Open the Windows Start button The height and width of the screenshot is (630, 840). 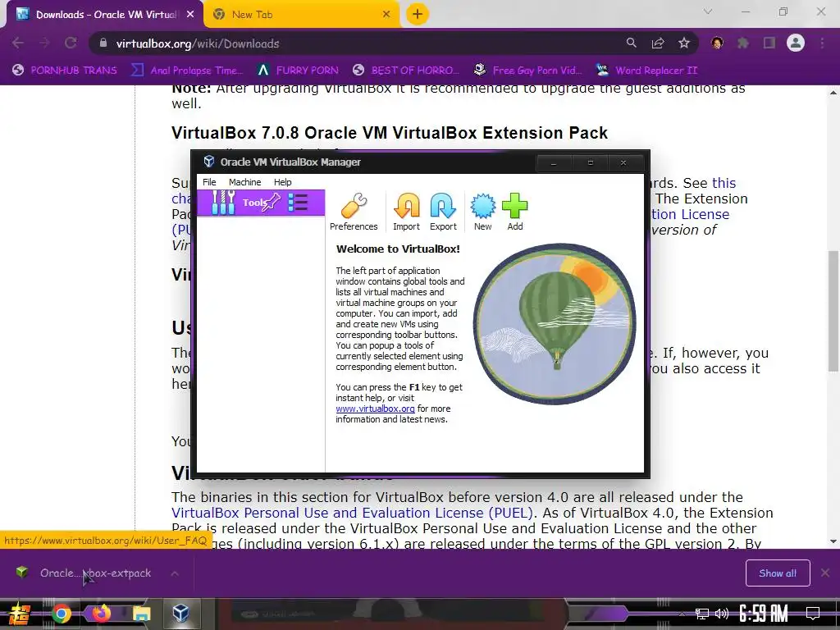(21, 614)
